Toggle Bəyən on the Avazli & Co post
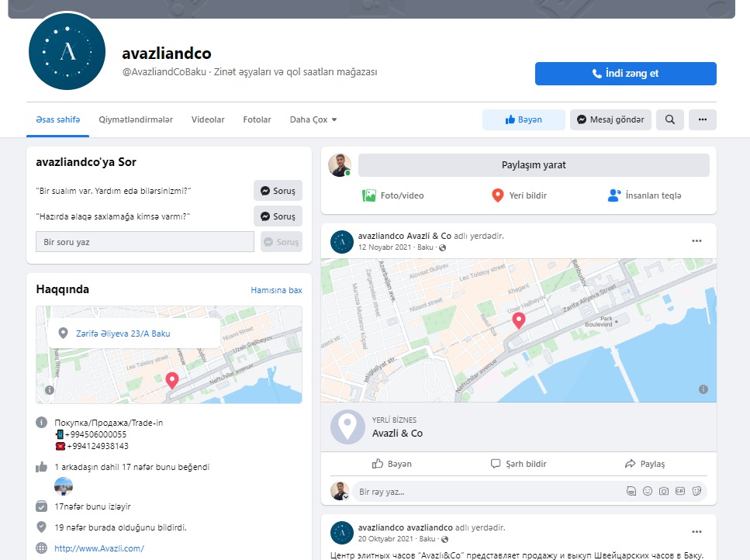 392,464
